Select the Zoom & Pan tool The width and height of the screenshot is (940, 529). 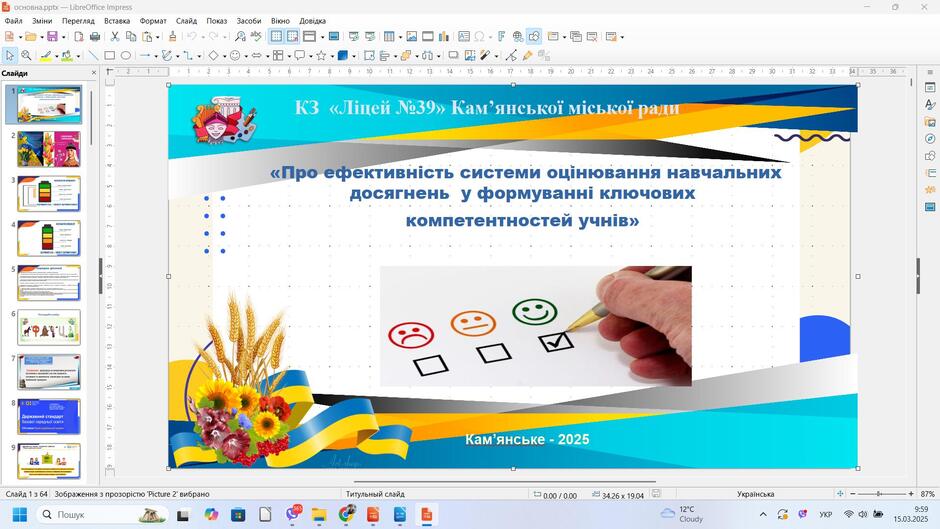[x=26, y=55]
